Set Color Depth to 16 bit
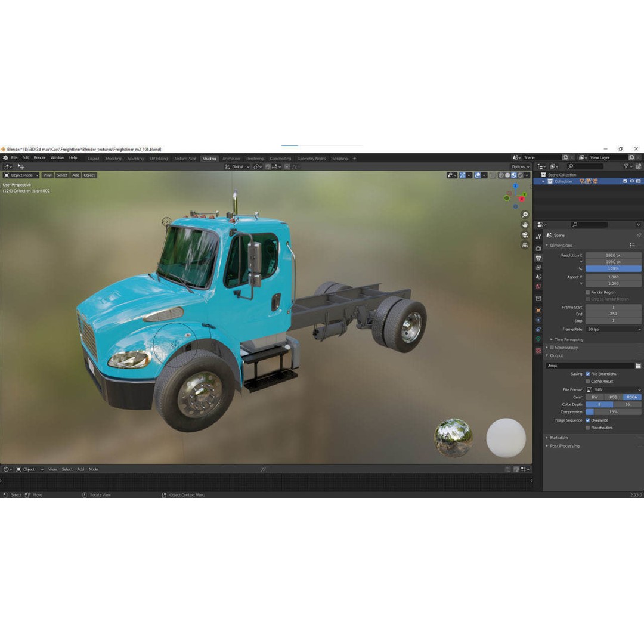644x644 pixels. click(x=627, y=404)
